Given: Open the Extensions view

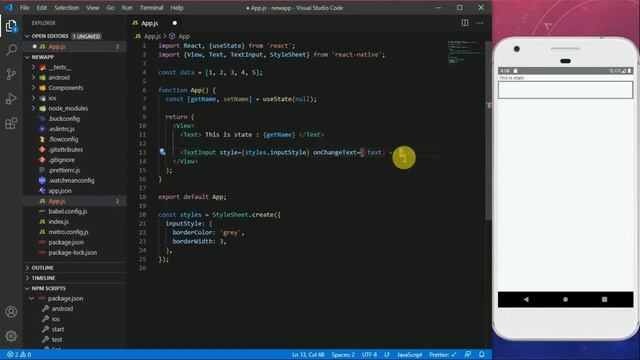Looking at the screenshot, I should [11, 123].
